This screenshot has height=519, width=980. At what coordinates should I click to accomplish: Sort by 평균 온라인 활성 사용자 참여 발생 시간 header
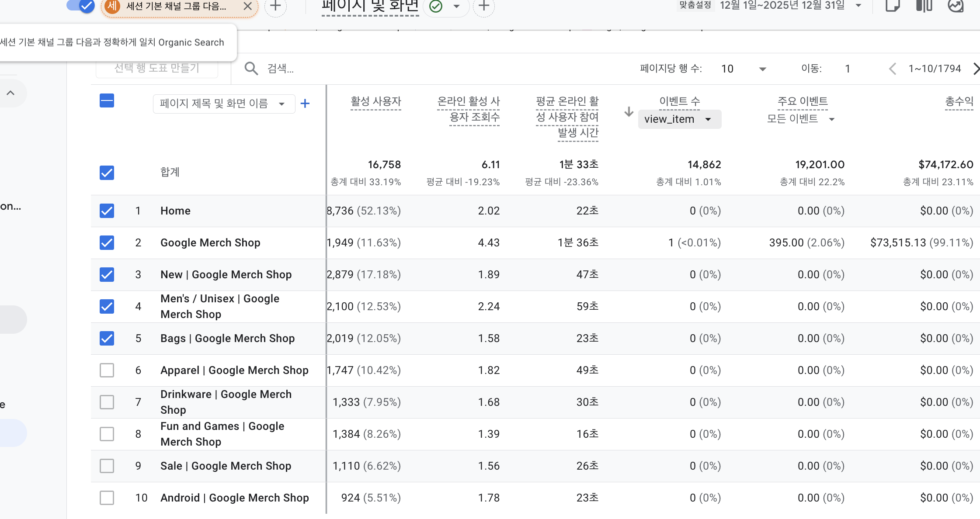click(567, 117)
